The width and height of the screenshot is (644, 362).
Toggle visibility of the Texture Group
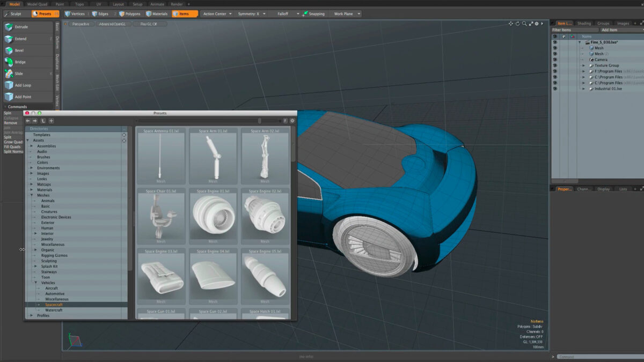coord(555,65)
